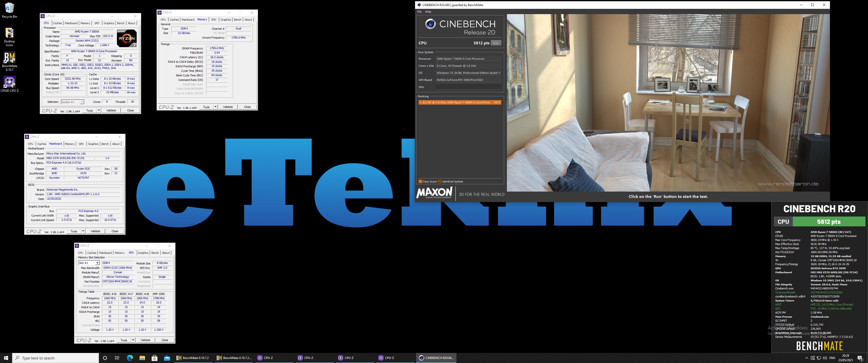Open Bench tab in CPU-Z CPU window
868x363 pixels.
pos(121,23)
